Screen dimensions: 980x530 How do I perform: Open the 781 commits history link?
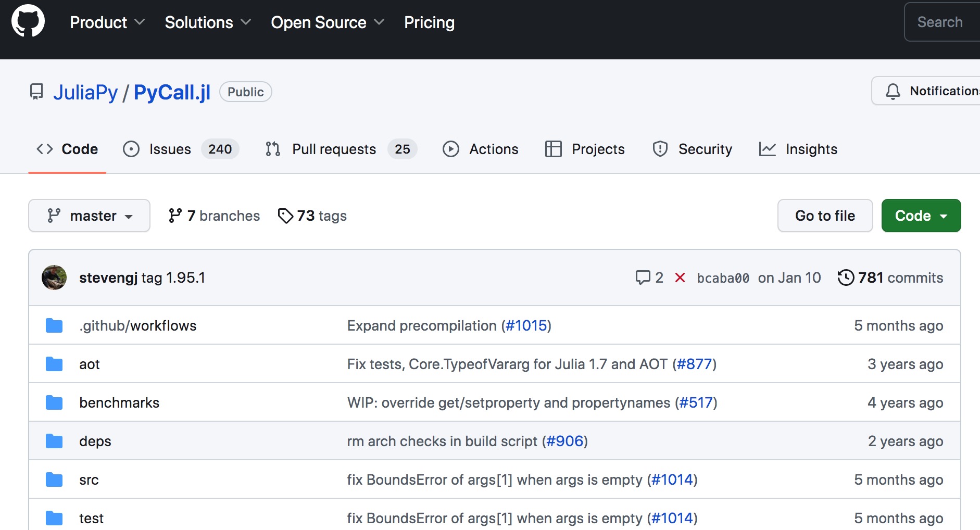(x=890, y=277)
